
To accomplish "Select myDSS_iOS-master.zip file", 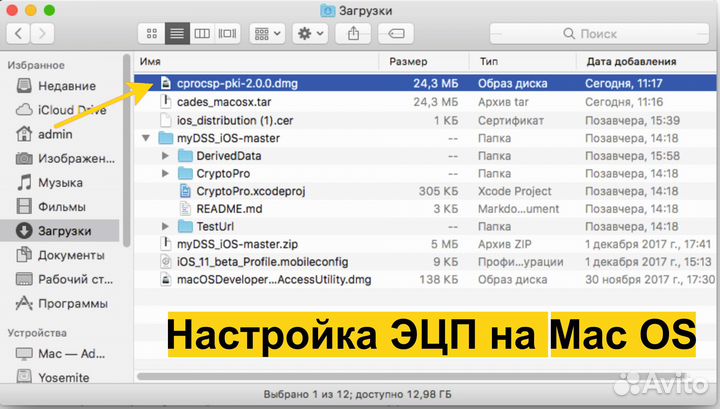I will coord(425,244).
